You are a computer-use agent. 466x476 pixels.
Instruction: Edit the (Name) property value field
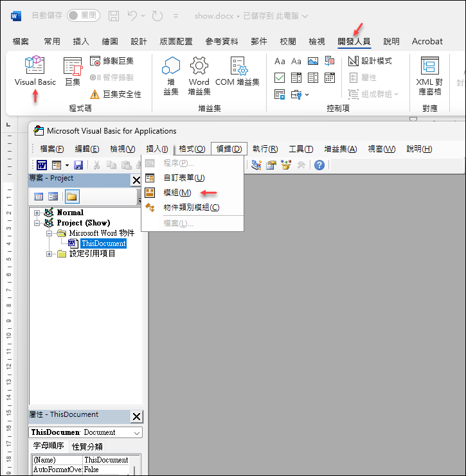[x=106, y=460]
